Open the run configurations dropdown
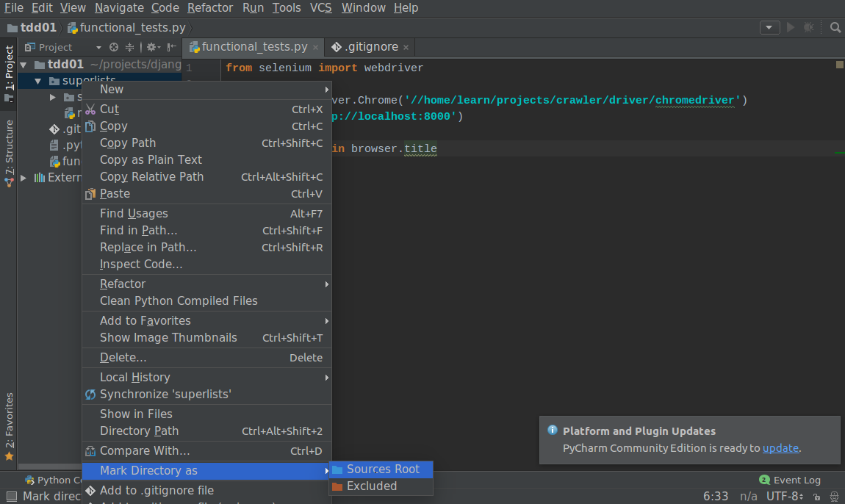The width and height of the screenshot is (845, 504). tap(769, 27)
